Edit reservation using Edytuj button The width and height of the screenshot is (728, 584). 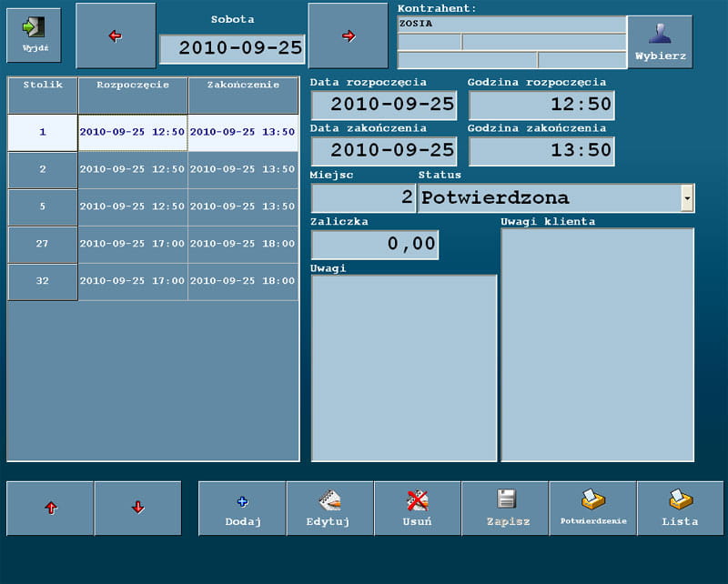(x=329, y=508)
